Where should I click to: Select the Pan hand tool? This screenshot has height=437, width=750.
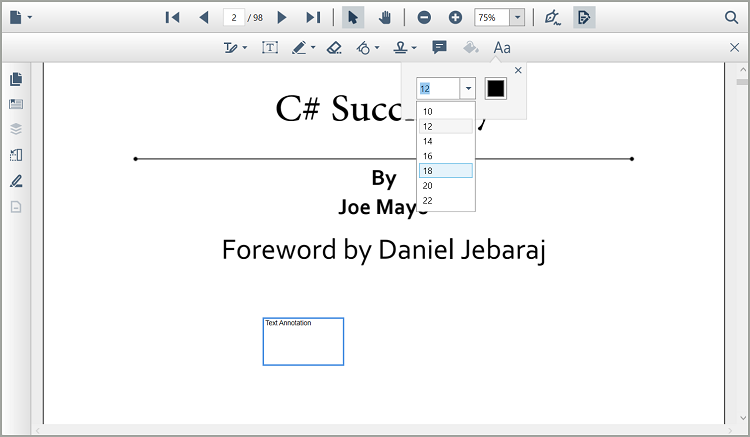pos(384,17)
